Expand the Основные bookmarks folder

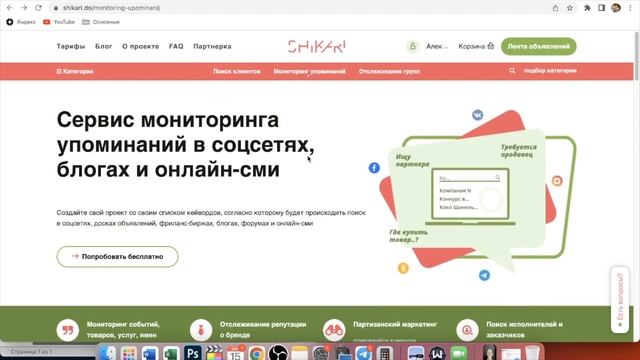[101, 22]
